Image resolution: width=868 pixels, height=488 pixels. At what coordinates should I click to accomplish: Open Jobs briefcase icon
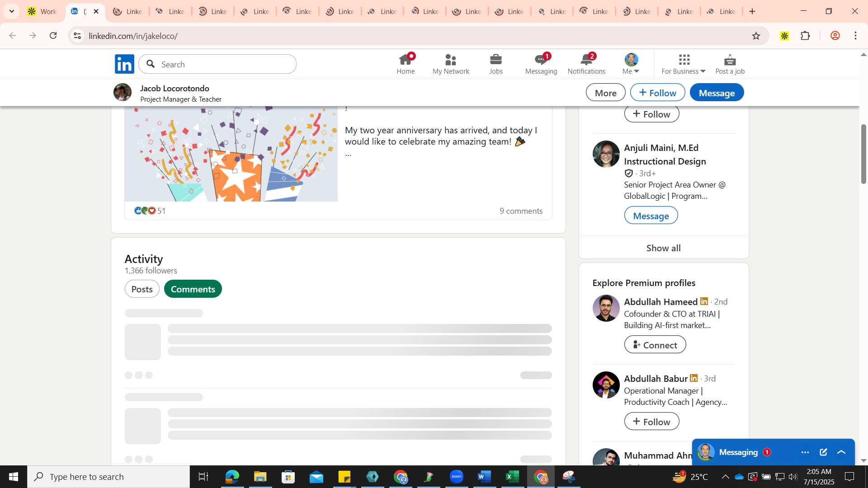496,64
